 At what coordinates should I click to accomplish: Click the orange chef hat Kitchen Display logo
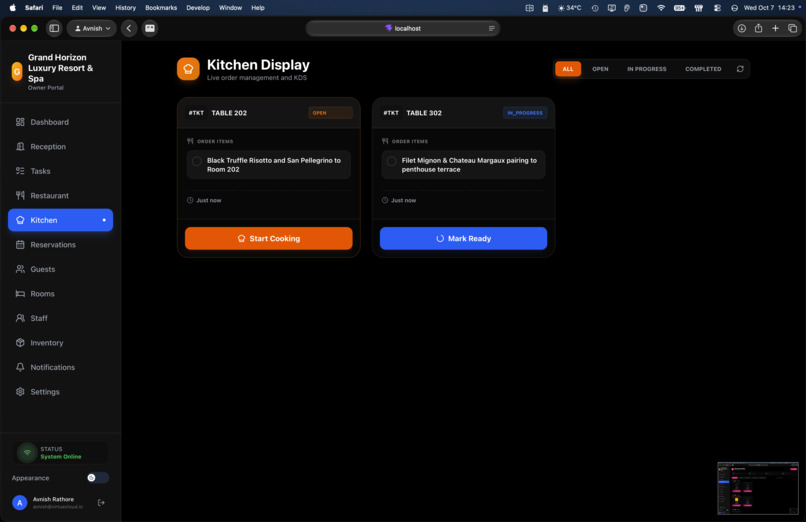188,69
